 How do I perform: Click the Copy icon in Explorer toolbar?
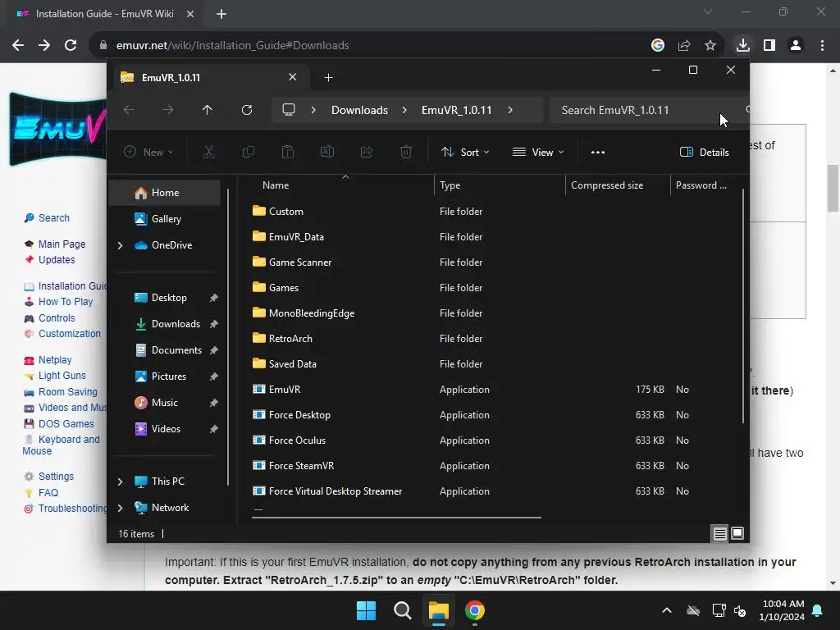[249, 152]
